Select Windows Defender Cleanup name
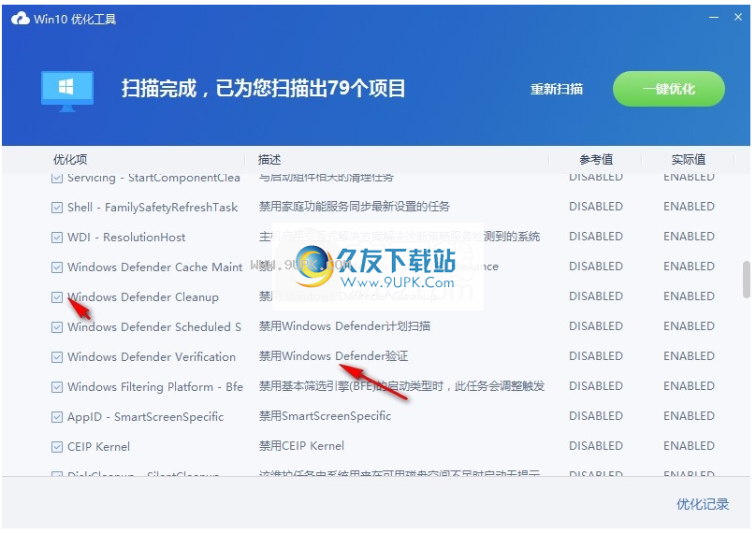The width and height of the screenshot is (756, 534). click(x=143, y=296)
